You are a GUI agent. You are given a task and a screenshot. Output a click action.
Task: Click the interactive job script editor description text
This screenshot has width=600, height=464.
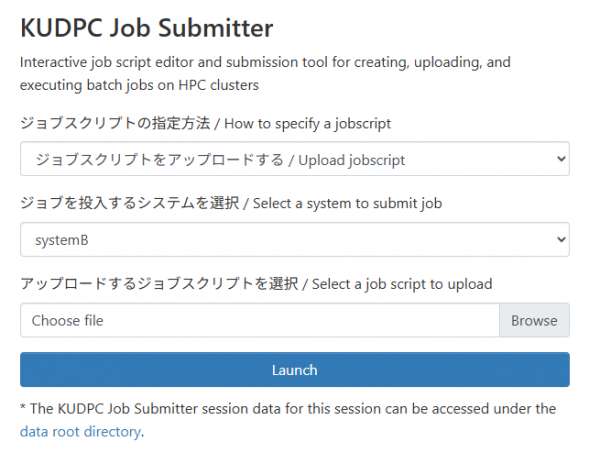pyautogui.click(x=265, y=73)
